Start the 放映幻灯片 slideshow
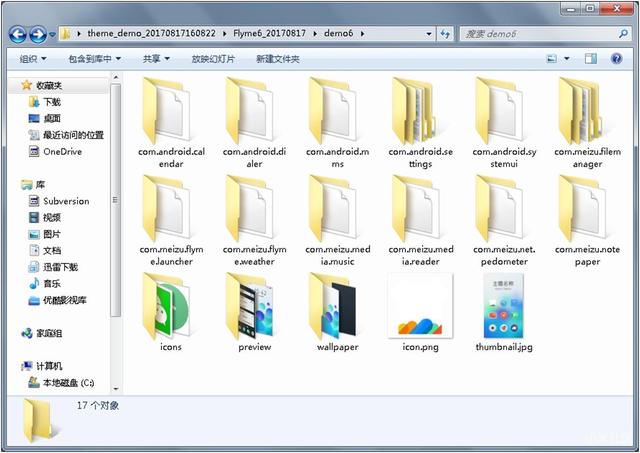 213,59
